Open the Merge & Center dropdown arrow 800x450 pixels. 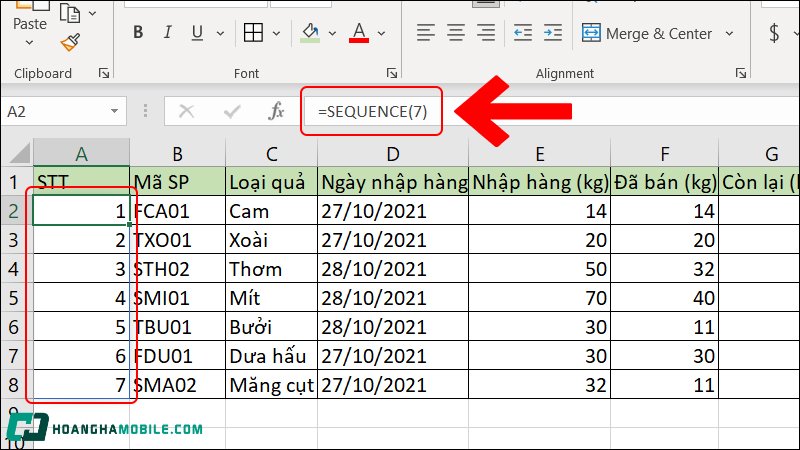730,34
